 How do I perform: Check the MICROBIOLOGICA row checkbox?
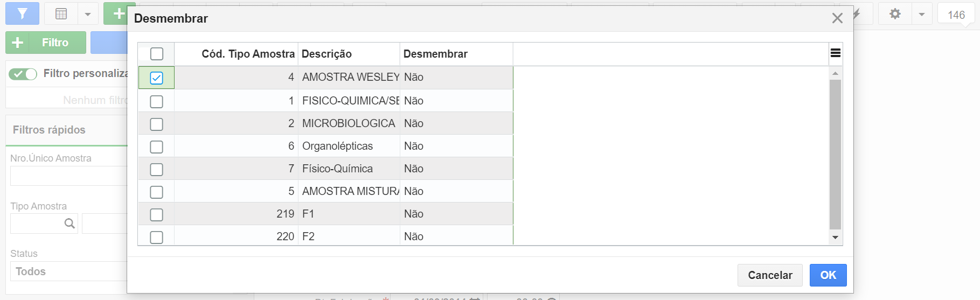point(156,124)
